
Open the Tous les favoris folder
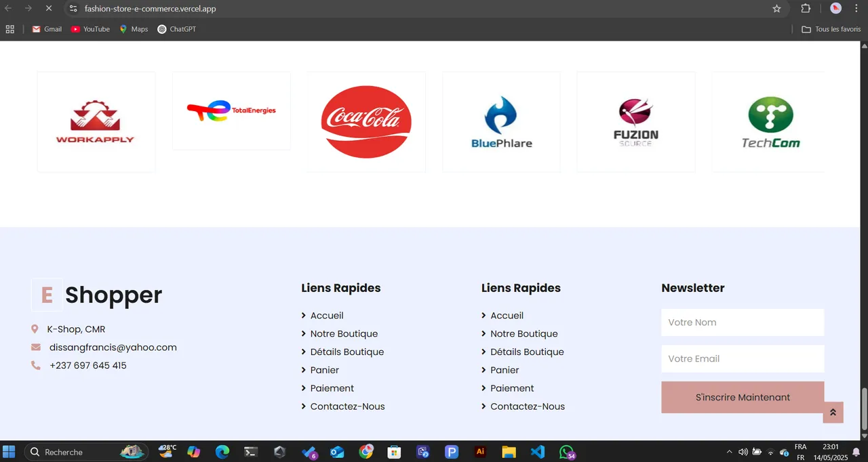click(831, 29)
